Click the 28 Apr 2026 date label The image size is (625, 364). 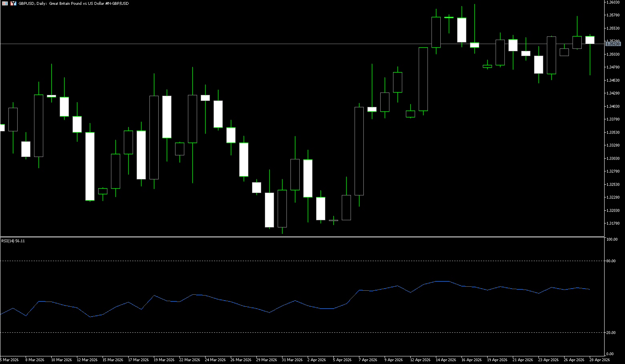coord(600,360)
